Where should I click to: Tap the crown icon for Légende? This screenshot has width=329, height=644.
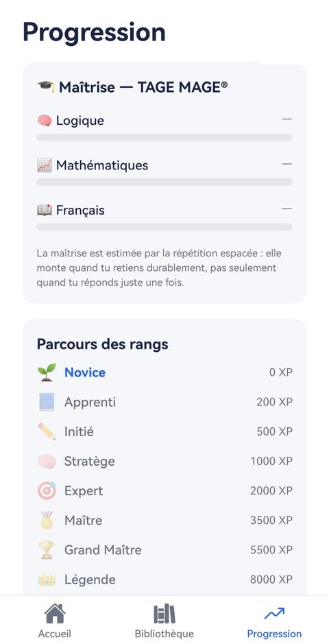pos(47,580)
